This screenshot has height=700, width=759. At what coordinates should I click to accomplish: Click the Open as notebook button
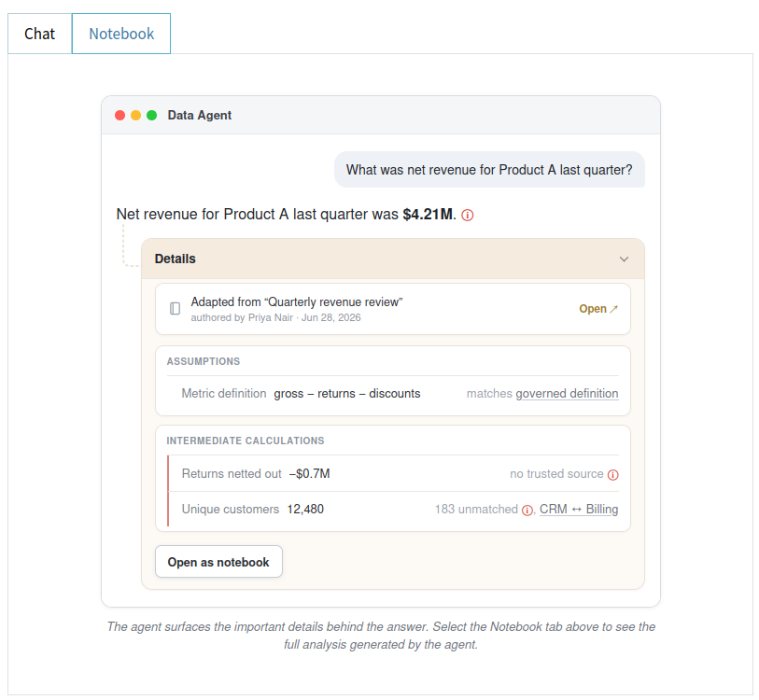(218, 562)
